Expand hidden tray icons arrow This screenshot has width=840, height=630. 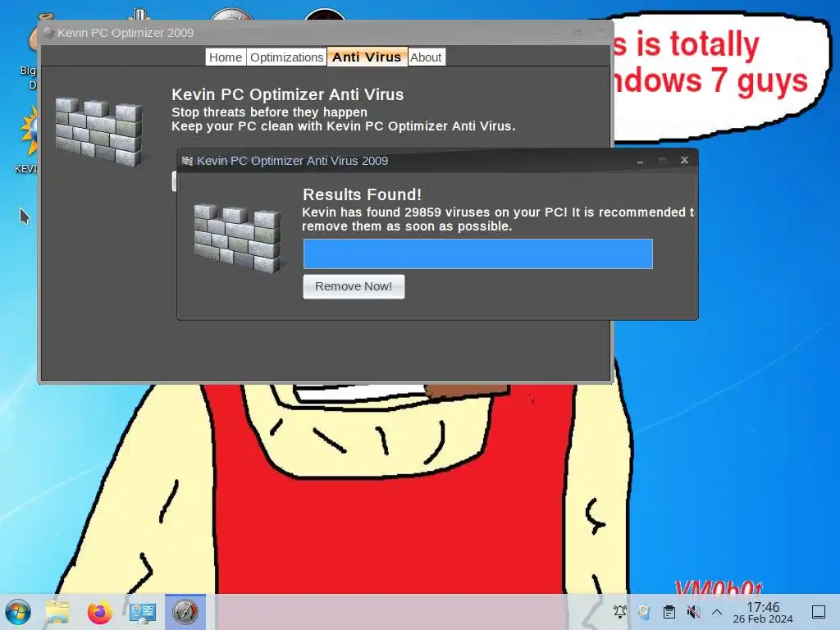717,612
